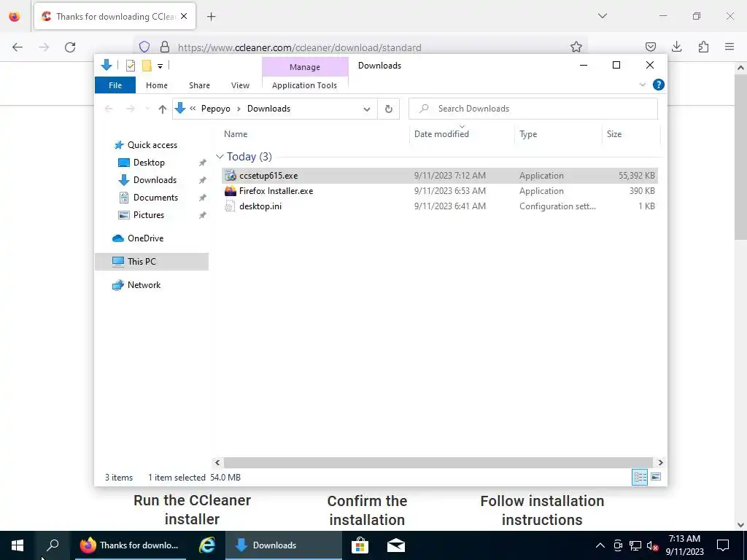747x560 pixels.
Task: Open Firefox application hamburger menu
Action: click(x=729, y=47)
